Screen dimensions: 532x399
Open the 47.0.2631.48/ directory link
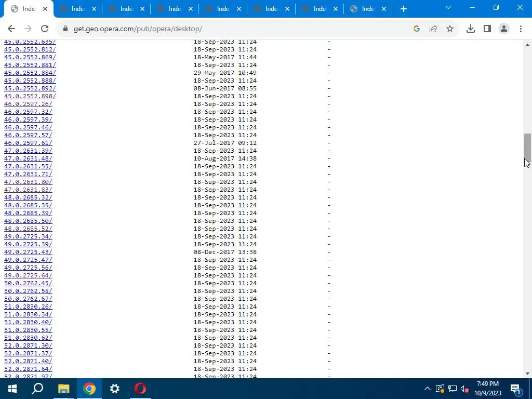(28, 159)
